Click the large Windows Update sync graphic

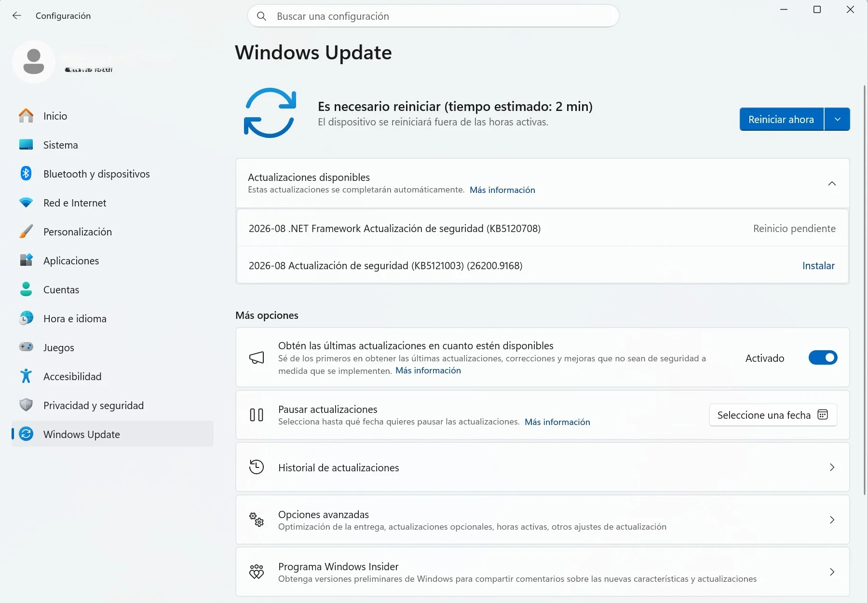click(270, 112)
